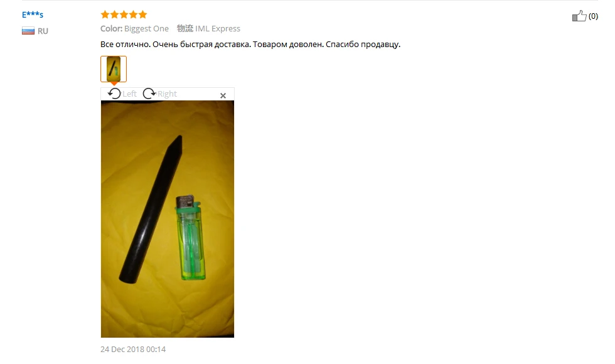Click the rotate left arrow icon
The height and width of the screenshot is (364, 615).
click(x=114, y=94)
